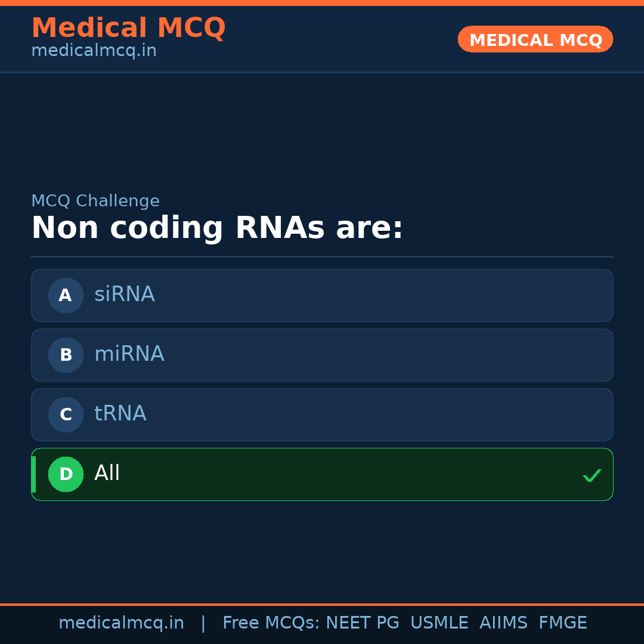Screen dimensions: 644x644
Task: Pick the All answer option
Action: (322, 474)
